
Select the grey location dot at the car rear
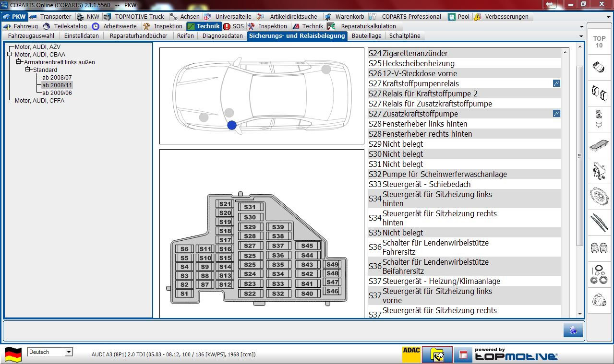click(x=326, y=69)
